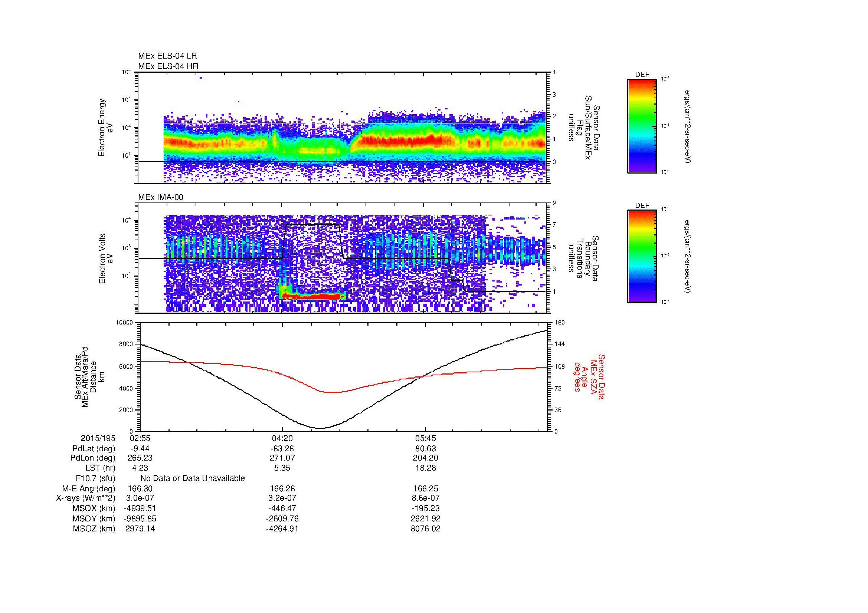
Task: Click the 'Electron Energy eV' axis label
Action: point(105,128)
